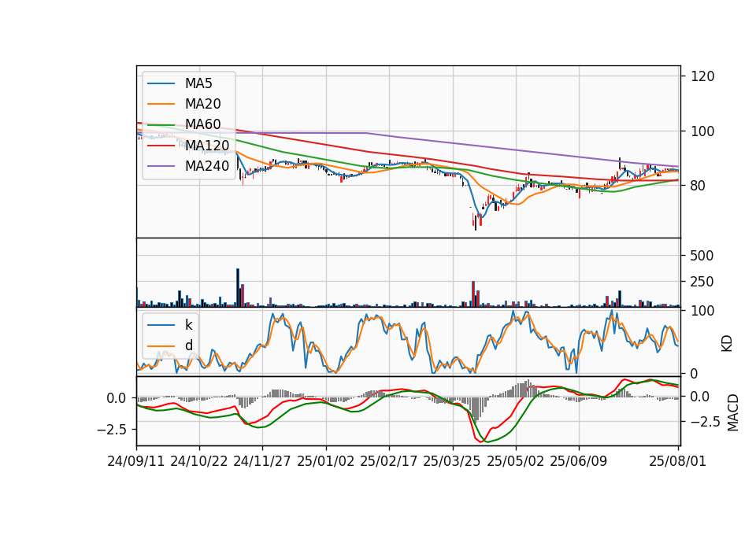Viewport: 756px width, 543px height.
Task: Click the KD axis title
Action: (x=727, y=344)
